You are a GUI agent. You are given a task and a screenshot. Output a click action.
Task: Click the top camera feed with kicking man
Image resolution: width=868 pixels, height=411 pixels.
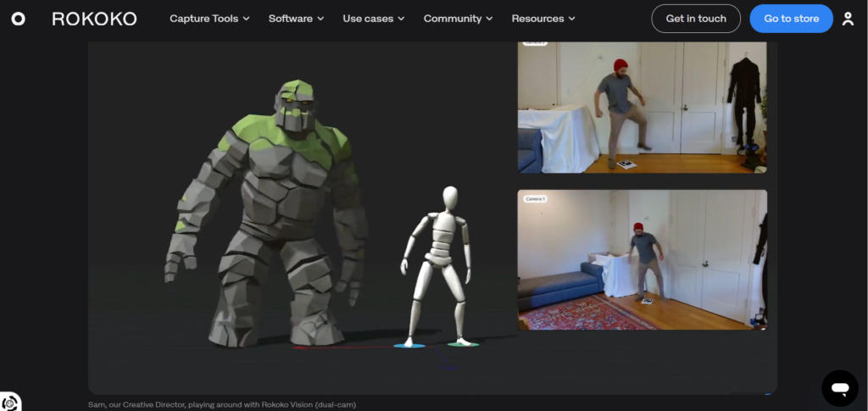coord(642,106)
